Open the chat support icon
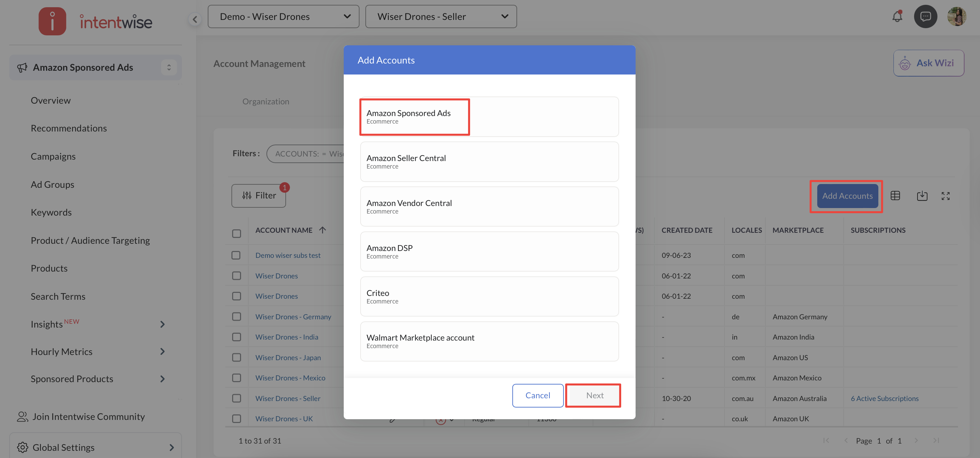The width and height of the screenshot is (980, 458). (x=925, y=17)
